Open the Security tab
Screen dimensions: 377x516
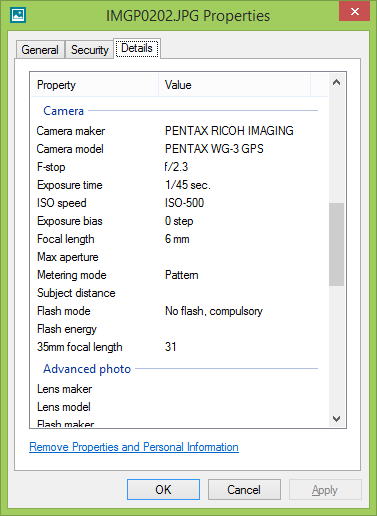(x=90, y=50)
